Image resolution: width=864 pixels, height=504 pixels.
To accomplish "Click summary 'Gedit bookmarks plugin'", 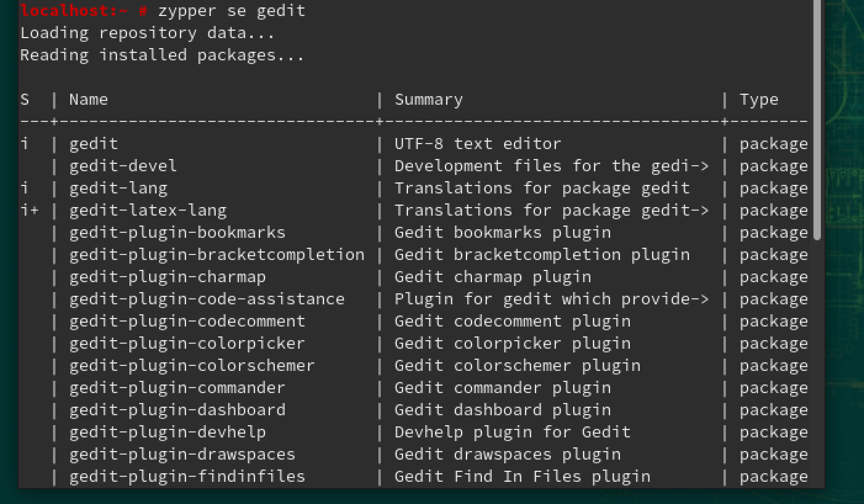I will click(x=503, y=233).
